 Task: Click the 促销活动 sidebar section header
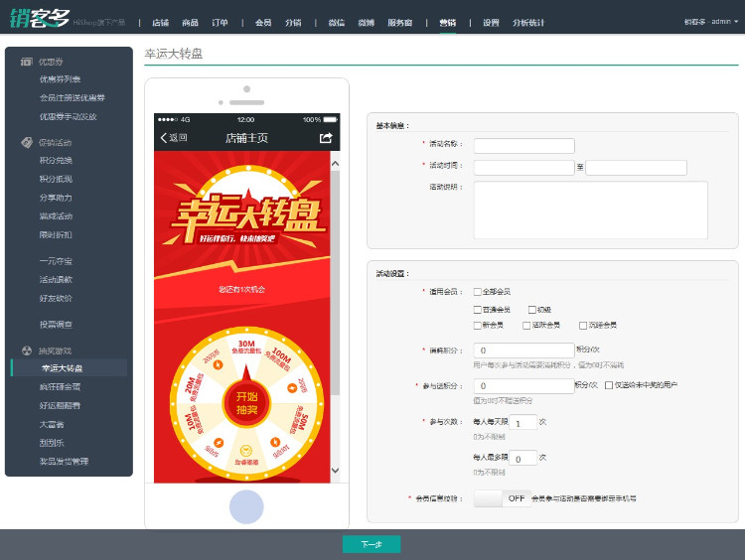click(55, 143)
